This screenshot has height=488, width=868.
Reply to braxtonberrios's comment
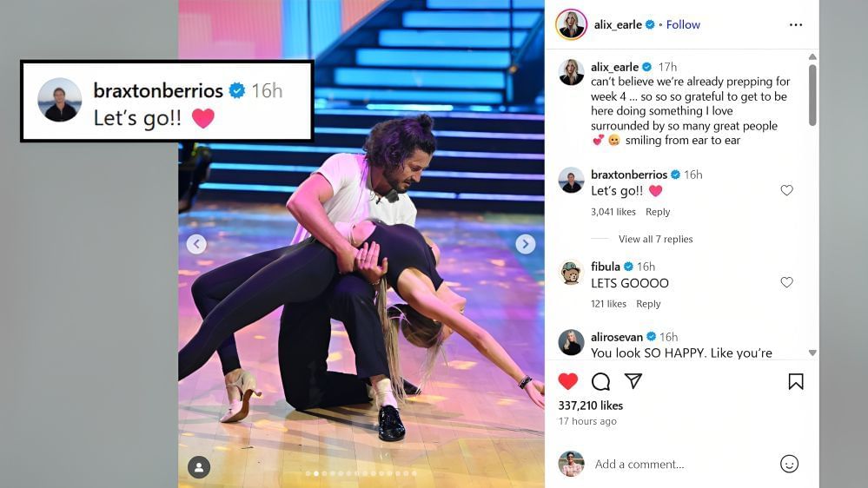[658, 212]
